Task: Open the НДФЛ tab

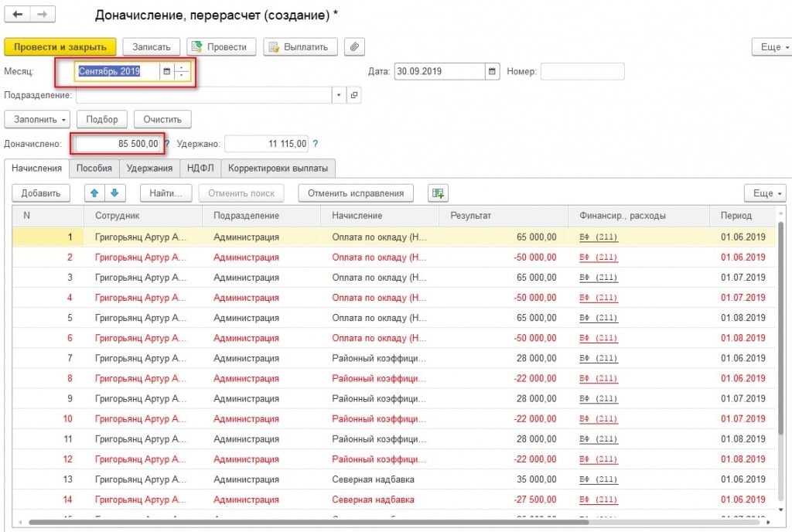Action: [x=200, y=168]
